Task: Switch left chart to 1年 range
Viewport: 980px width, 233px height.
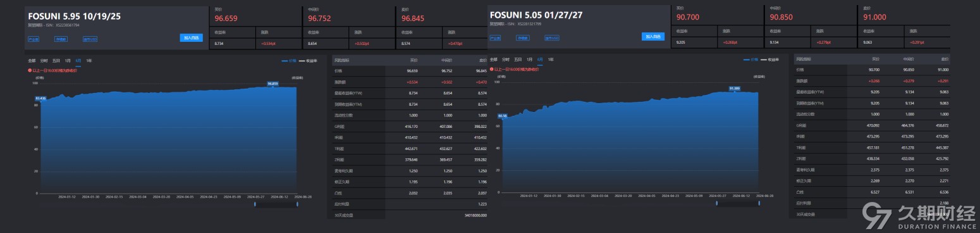Action: click(89, 61)
